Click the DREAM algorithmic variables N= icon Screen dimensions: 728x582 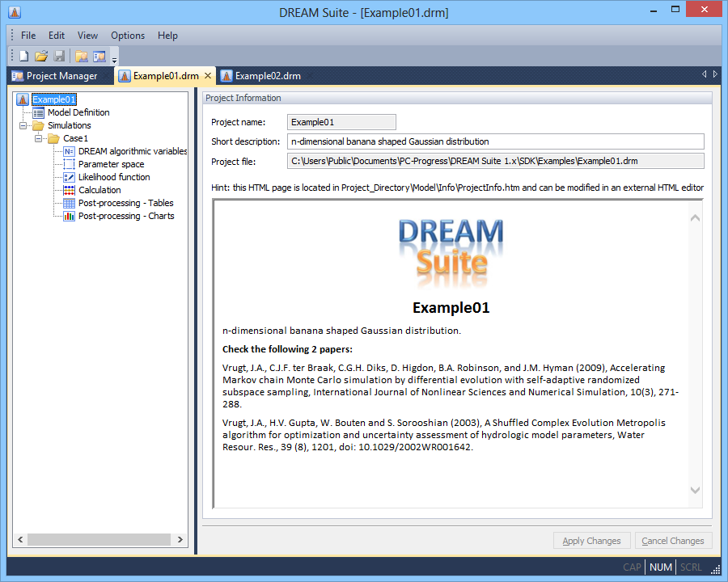(x=70, y=151)
